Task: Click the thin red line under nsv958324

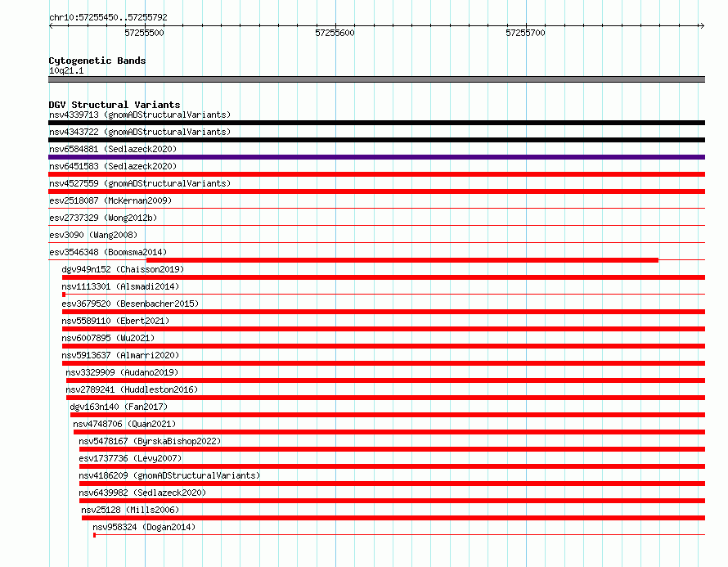Action: [x=399, y=535]
